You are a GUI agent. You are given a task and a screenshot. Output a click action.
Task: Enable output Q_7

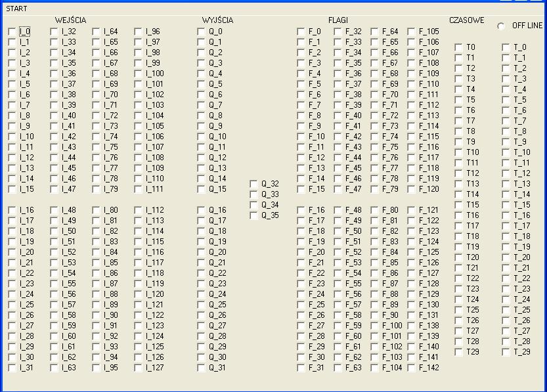point(201,105)
